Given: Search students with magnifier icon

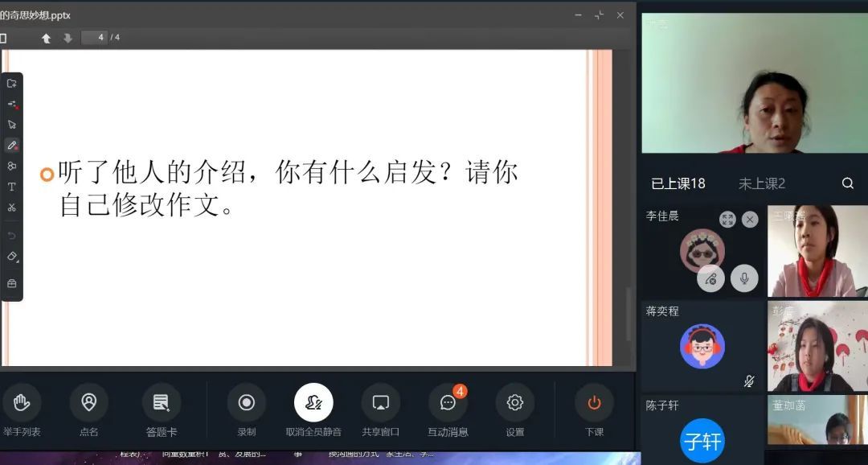Looking at the screenshot, I should [848, 183].
